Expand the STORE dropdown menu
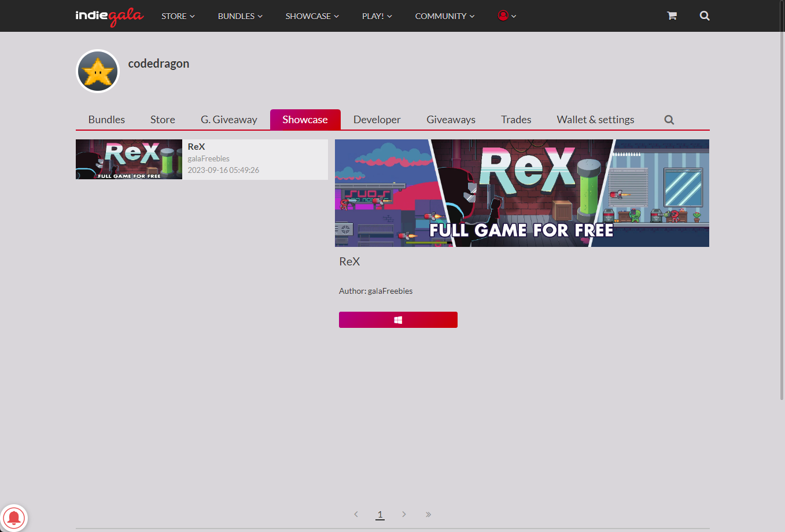 coord(178,16)
